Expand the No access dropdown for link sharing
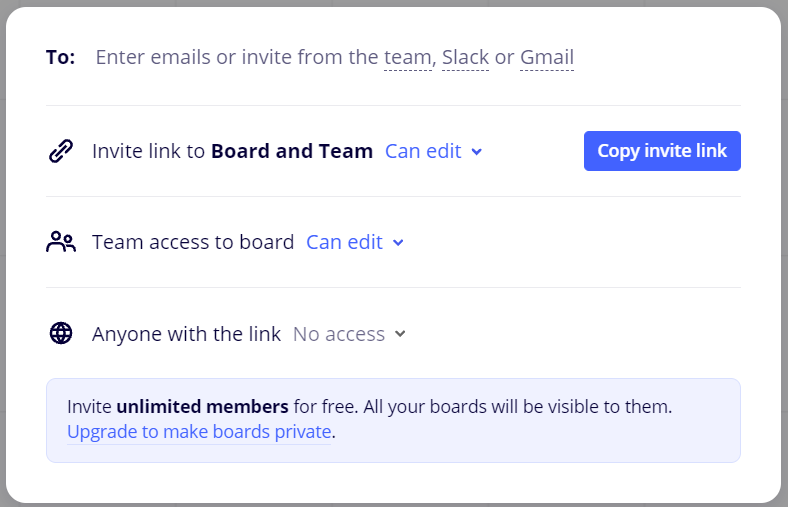788x507 pixels. point(349,334)
